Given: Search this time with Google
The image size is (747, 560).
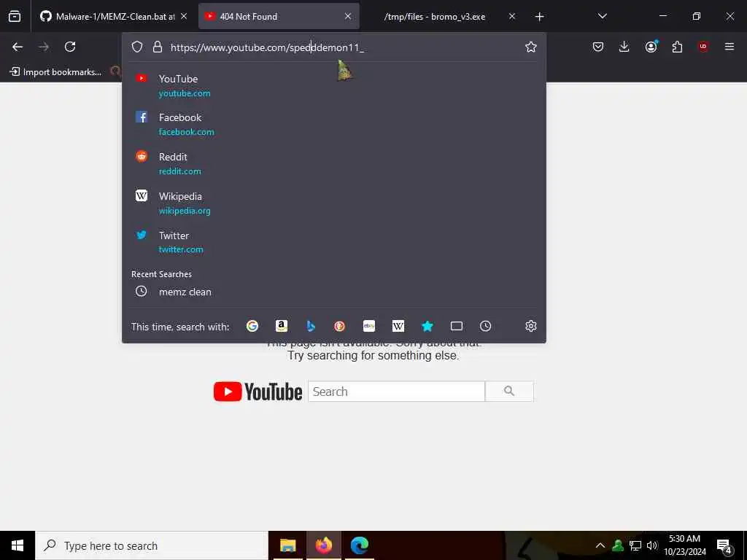Looking at the screenshot, I should (x=252, y=326).
